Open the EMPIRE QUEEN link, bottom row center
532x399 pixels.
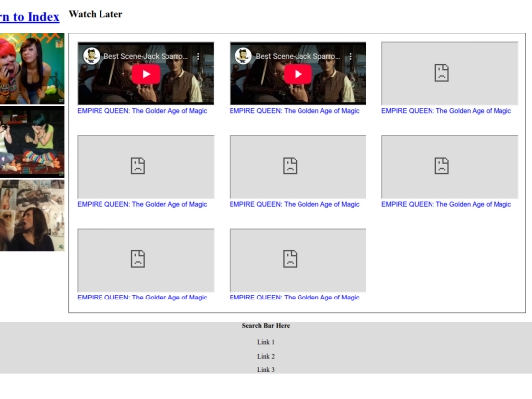[295, 298]
